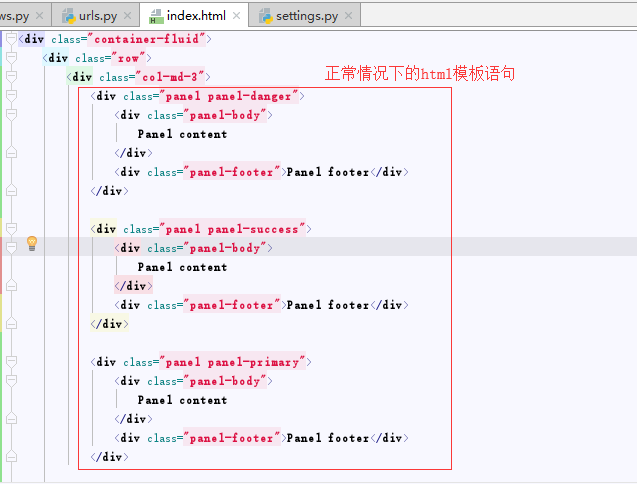Collapse the first panel-body fold marker under panel-danger
Viewport: 637px width, 484px height.
point(11,115)
